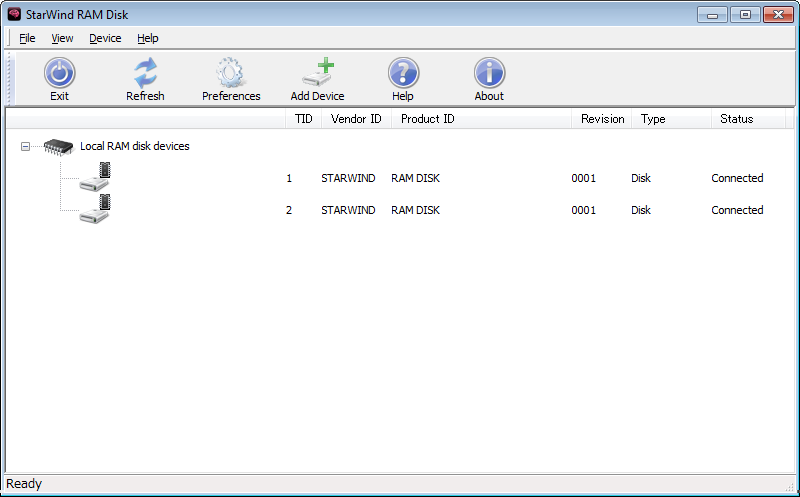This screenshot has height=497, width=800.
Task: Open Preferences gear icon
Action: 231,72
